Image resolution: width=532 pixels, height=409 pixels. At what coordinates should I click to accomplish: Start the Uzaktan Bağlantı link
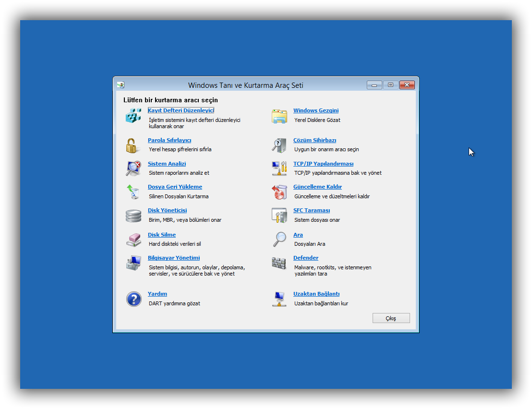coord(316,294)
